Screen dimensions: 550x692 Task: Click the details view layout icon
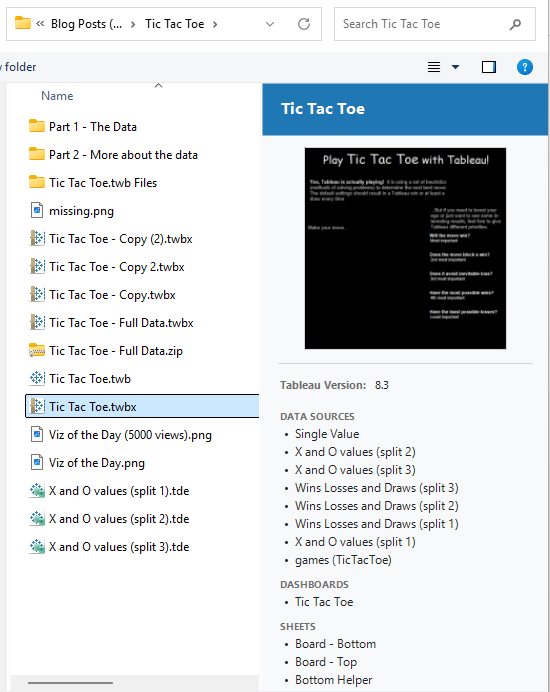(434, 67)
